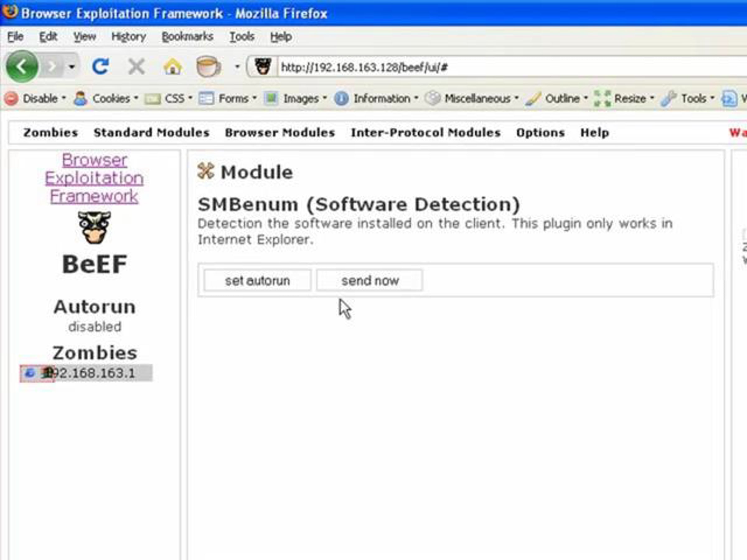Open the Information dropdown menu

pyautogui.click(x=377, y=99)
